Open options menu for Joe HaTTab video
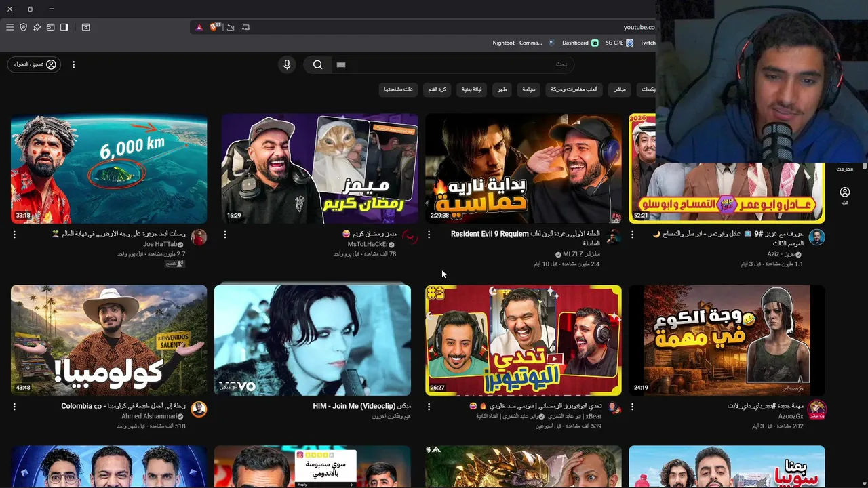868x488 pixels. (x=14, y=235)
